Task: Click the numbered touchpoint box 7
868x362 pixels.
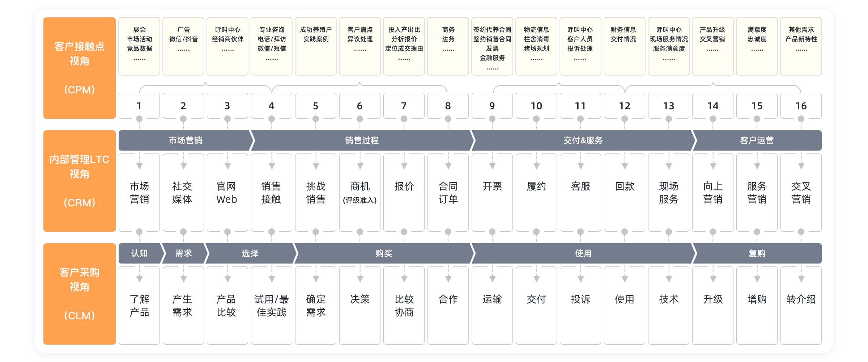Action: tap(404, 106)
